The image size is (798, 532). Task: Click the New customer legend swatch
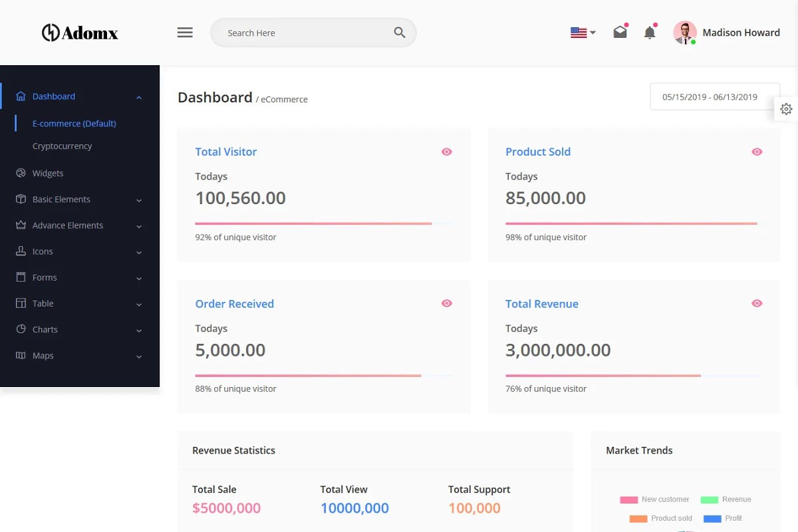click(628, 499)
